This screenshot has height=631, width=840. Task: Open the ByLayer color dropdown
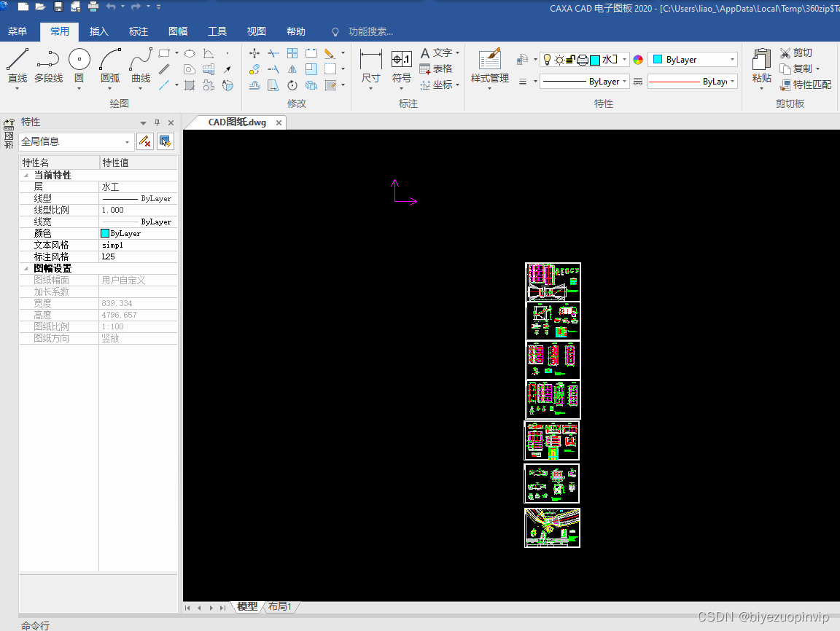coord(732,60)
